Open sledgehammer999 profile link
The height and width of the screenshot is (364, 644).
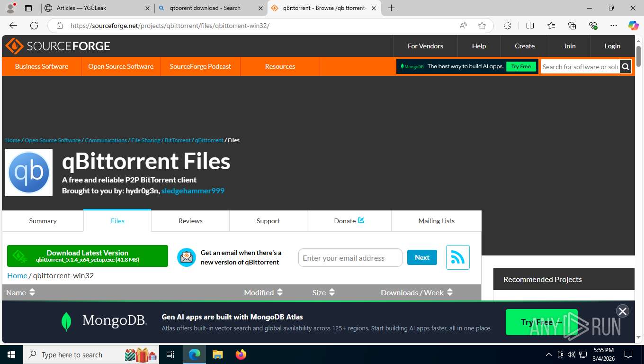193,191
